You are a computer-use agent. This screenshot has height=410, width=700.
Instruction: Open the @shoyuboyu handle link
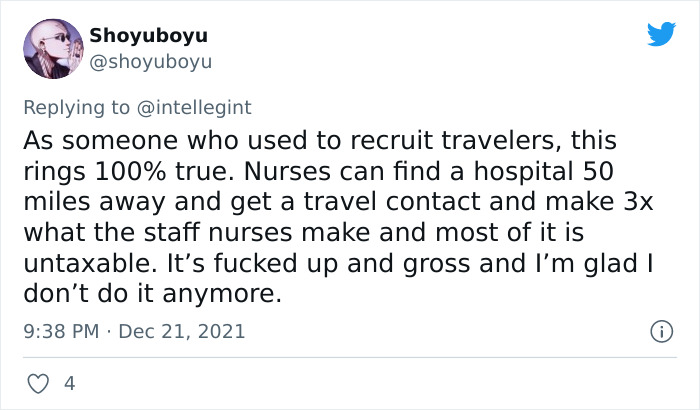point(151,62)
